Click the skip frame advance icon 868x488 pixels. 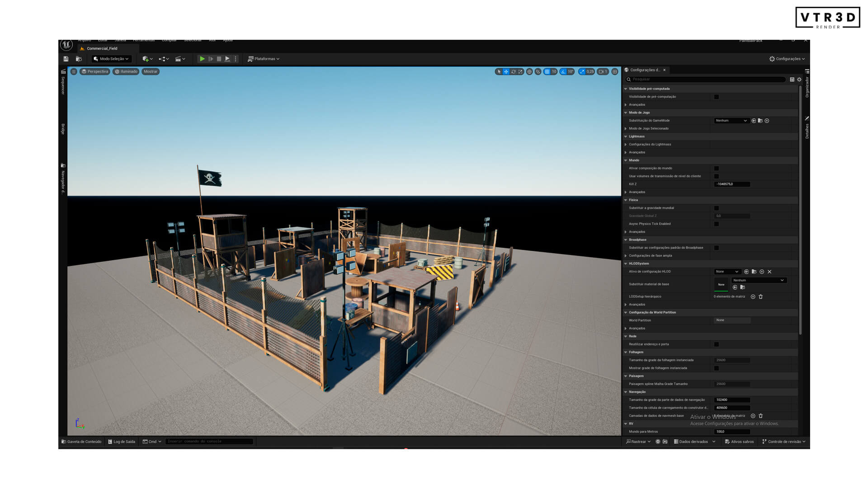point(211,59)
